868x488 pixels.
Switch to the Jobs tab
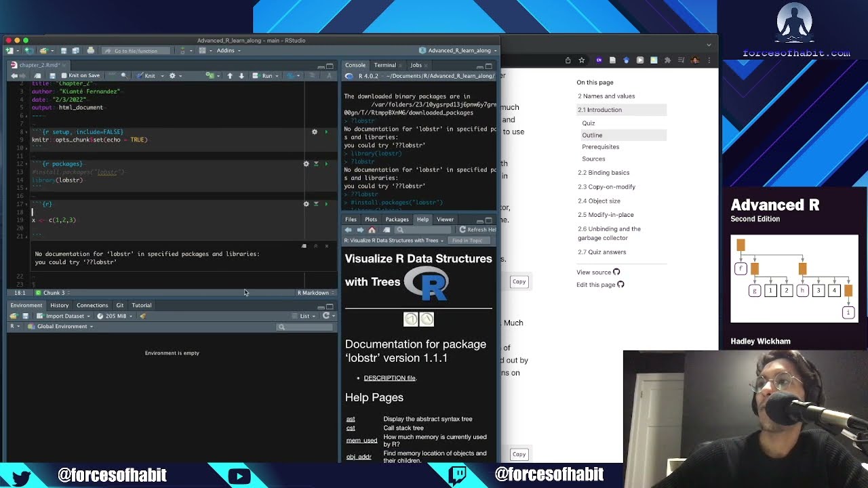point(416,65)
